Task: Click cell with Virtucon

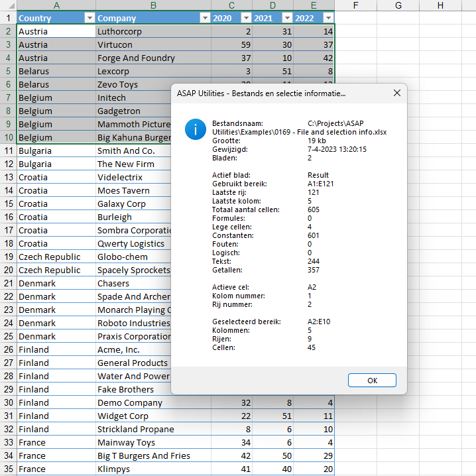Action: click(153, 44)
